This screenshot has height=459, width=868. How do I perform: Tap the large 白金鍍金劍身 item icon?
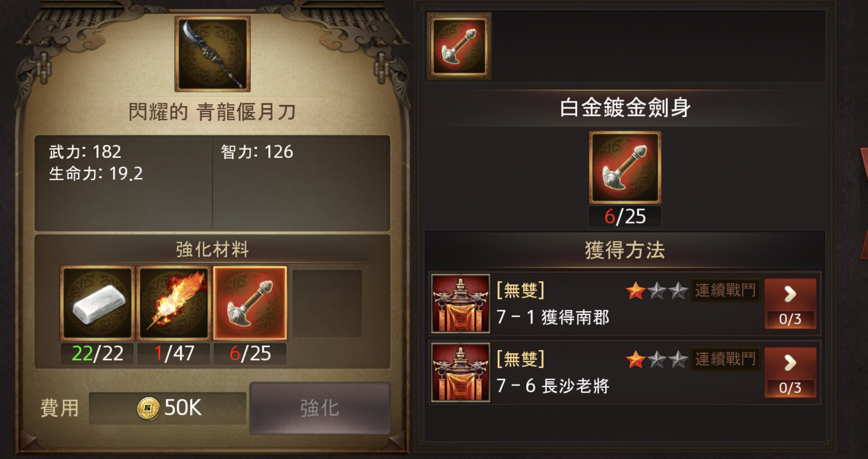625,168
